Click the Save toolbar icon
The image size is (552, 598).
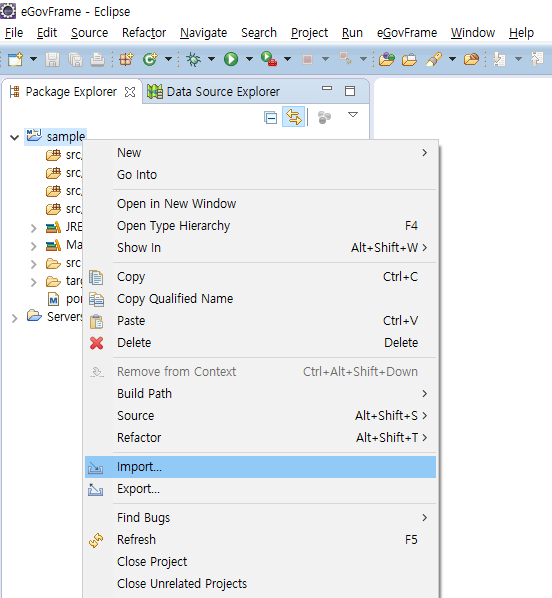click(x=53, y=59)
